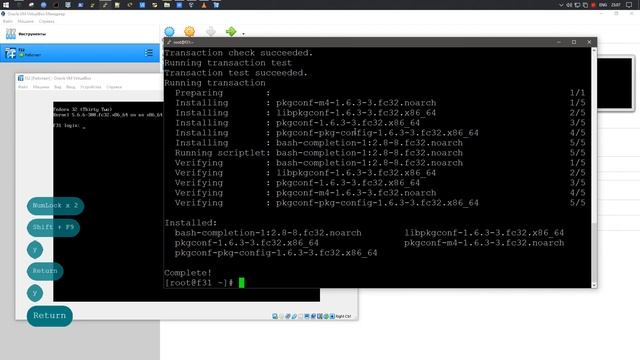
Task: Click hard disk indicator in VM status bar
Action: pyautogui.click(x=275, y=316)
